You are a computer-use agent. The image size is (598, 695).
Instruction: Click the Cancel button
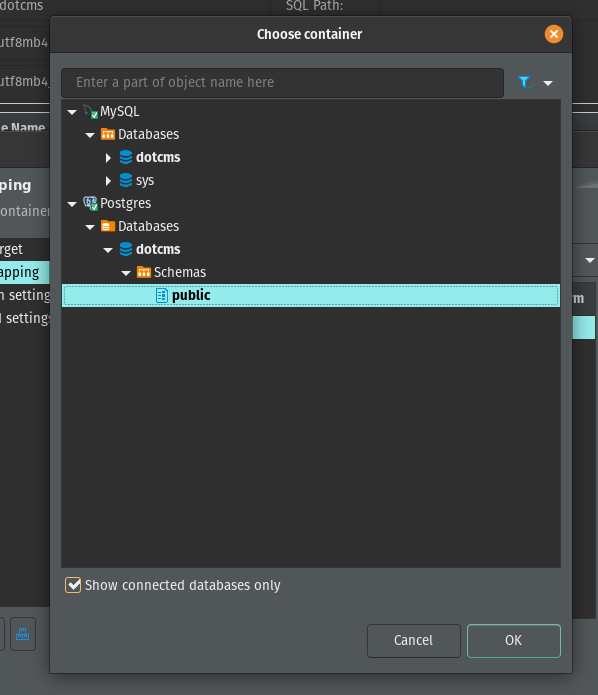tap(414, 640)
